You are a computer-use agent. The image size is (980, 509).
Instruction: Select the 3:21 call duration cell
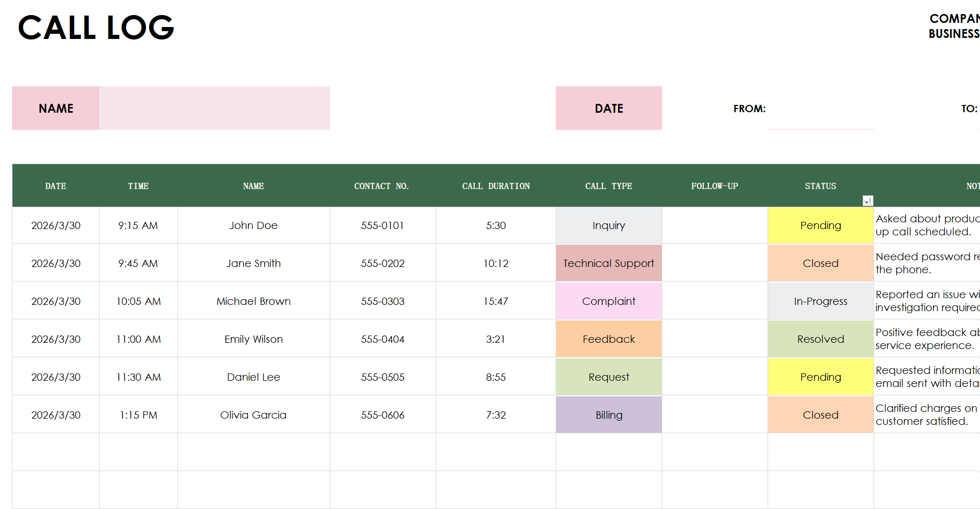click(x=496, y=339)
